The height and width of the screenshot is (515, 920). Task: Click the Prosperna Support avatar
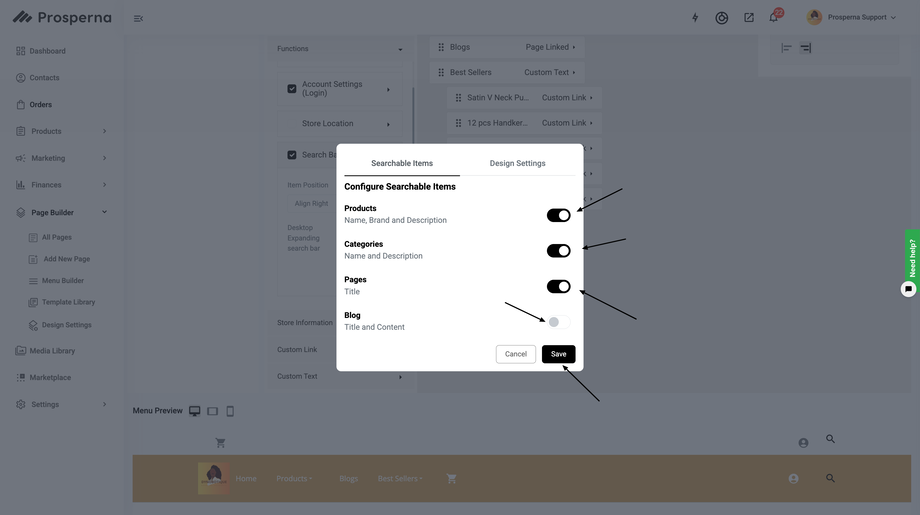tap(814, 17)
